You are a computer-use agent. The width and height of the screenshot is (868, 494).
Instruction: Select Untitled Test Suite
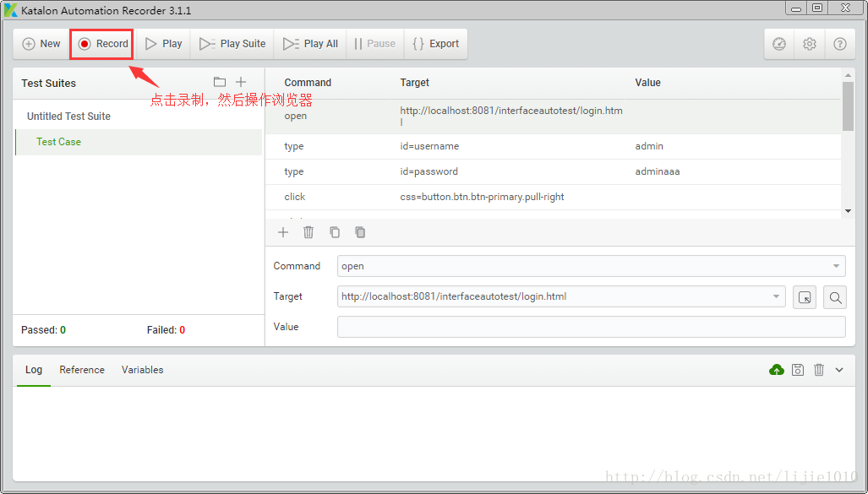pyautogui.click(x=68, y=117)
